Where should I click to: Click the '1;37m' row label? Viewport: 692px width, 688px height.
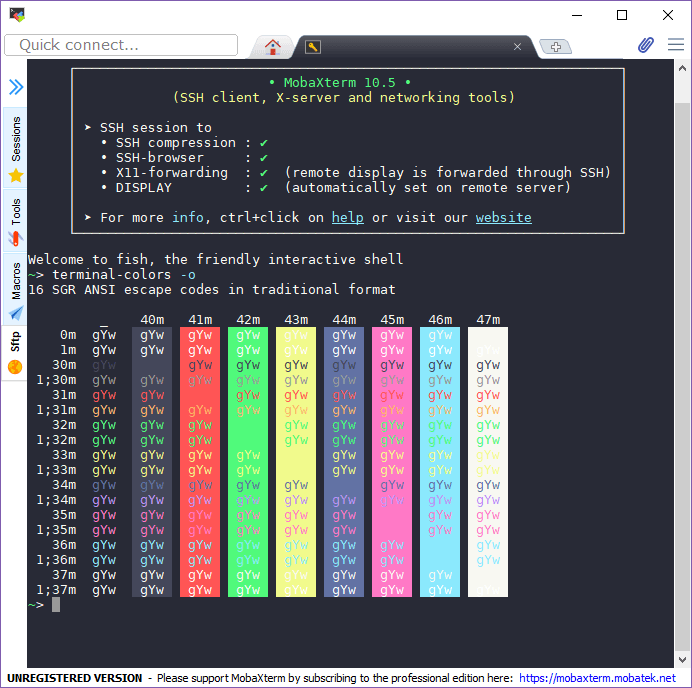tap(56, 590)
